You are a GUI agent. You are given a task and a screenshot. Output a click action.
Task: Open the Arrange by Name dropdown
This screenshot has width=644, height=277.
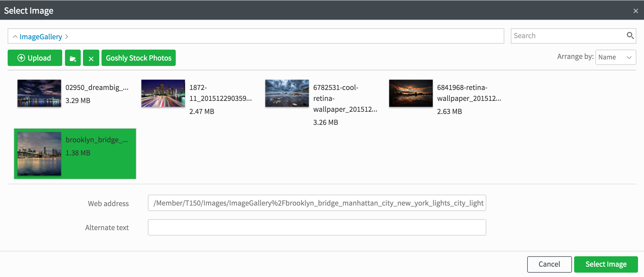tap(615, 57)
